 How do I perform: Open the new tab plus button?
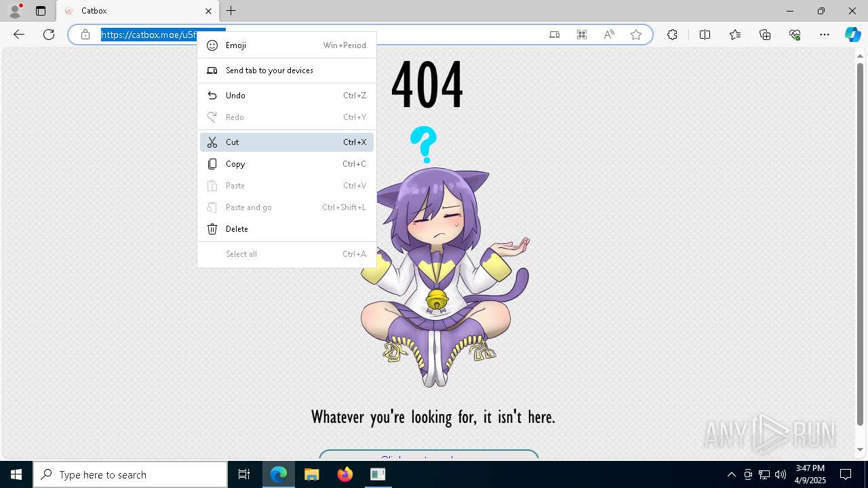[231, 11]
